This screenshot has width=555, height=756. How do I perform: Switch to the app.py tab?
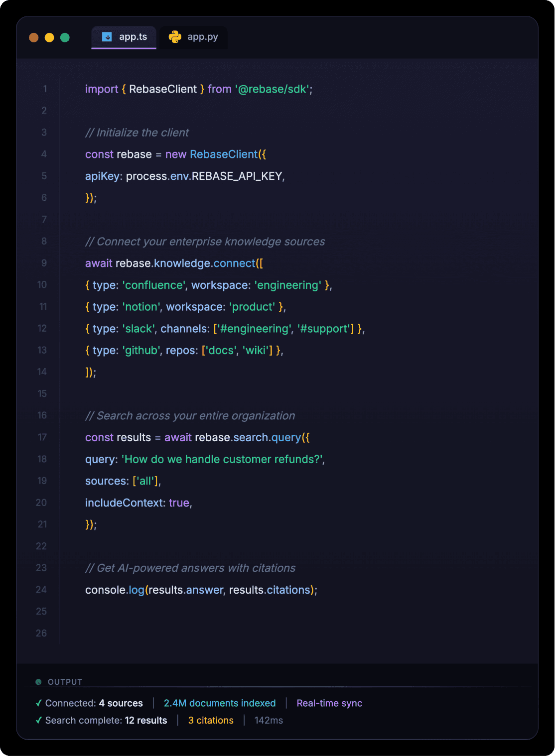pyautogui.click(x=193, y=37)
